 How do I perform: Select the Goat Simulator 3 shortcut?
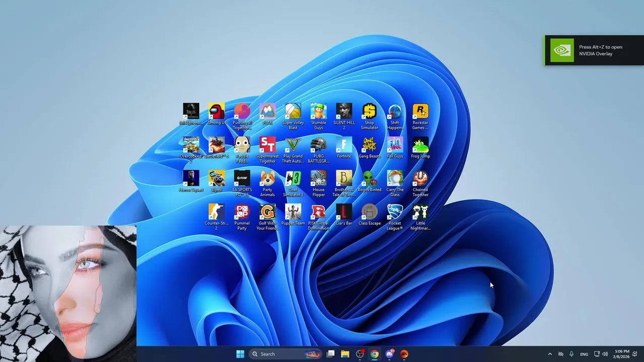(293, 184)
